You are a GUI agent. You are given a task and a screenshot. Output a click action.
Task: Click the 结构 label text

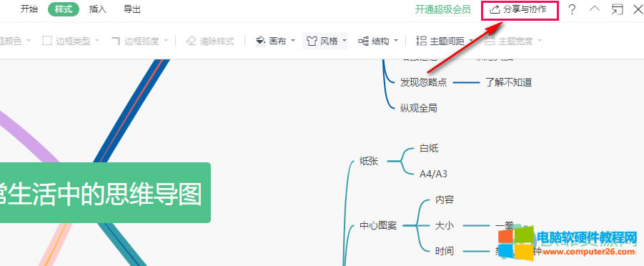[x=380, y=41]
